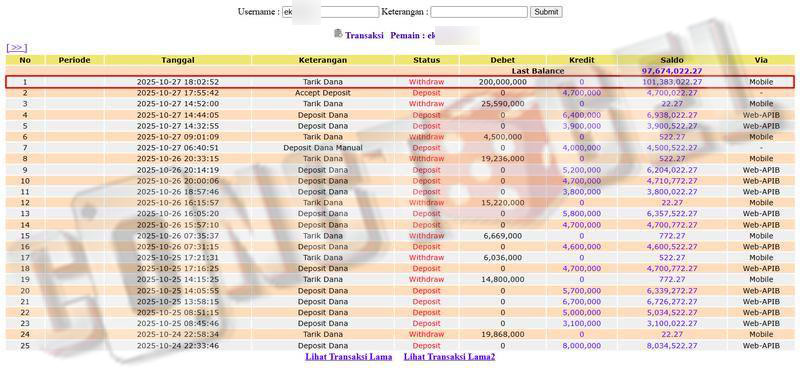Open Lihat Transaksi Lama2 link

[x=449, y=357]
